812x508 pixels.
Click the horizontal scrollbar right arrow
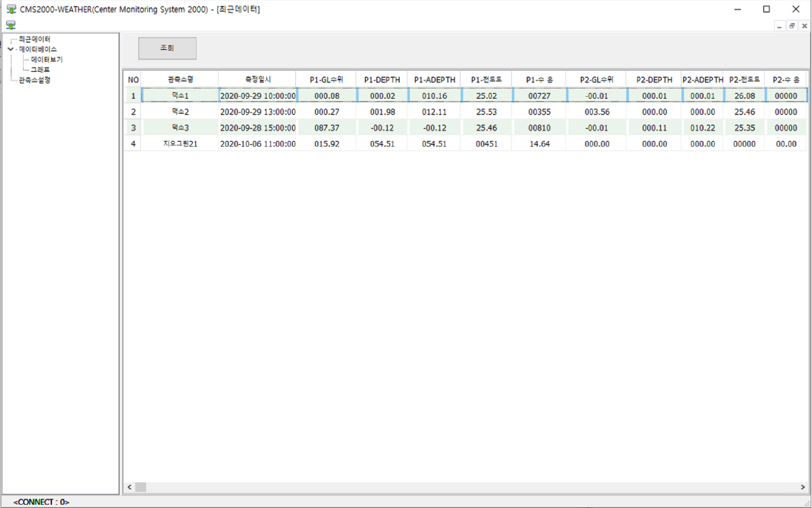803,487
